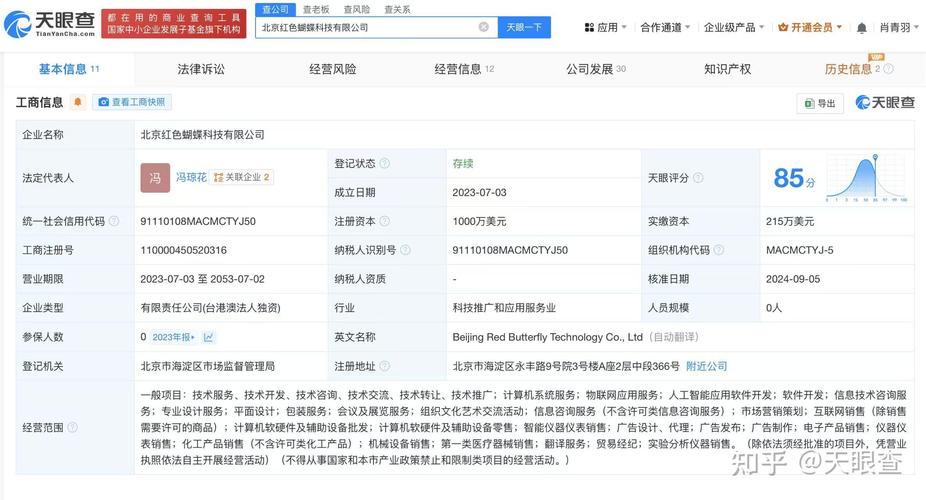
Task: Switch to the 查公司 search tab
Action: click(x=275, y=9)
